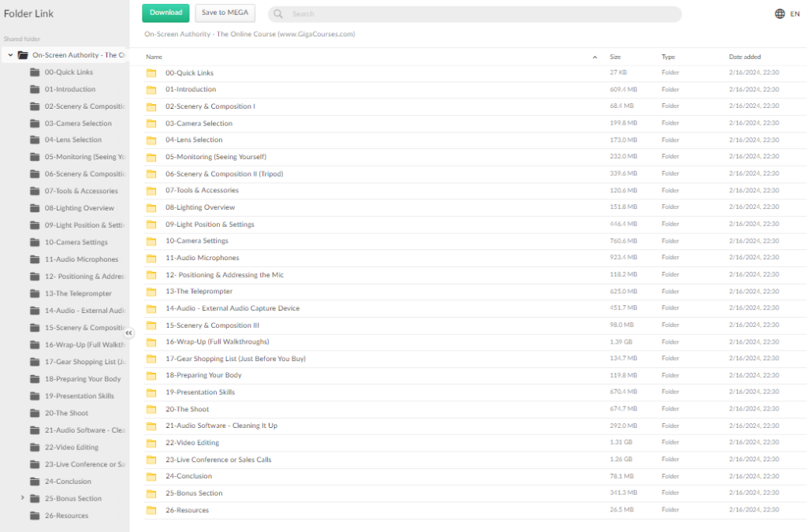807x532 pixels.
Task: Sort files by Date added column
Action: [x=745, y=57]
